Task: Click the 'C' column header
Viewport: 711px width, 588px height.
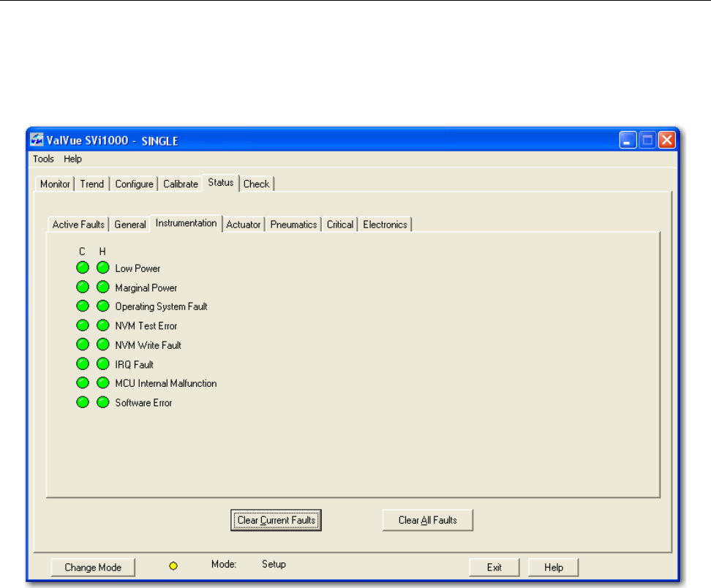Action: tap(82, 252)
